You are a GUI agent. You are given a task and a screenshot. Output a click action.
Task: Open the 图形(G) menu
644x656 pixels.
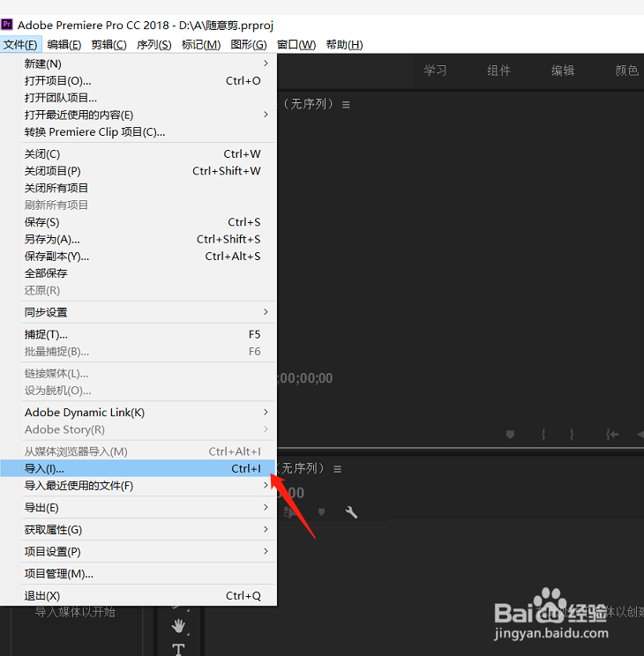pos(249,44)
